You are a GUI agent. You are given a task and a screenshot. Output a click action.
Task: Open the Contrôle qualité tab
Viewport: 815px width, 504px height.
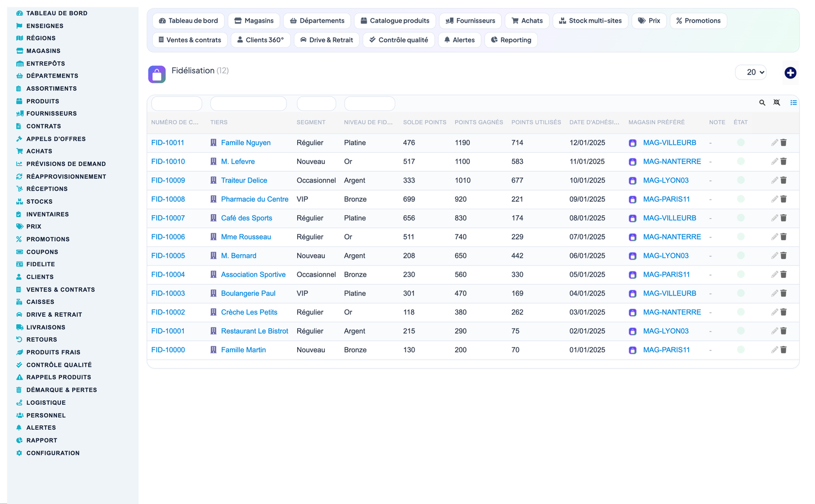(399, 40)
